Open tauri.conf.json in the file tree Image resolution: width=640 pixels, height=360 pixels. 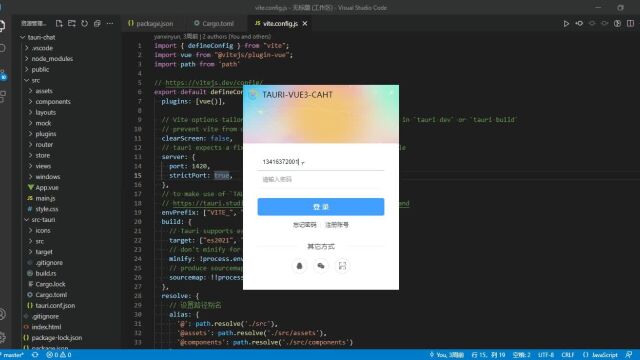55,305
